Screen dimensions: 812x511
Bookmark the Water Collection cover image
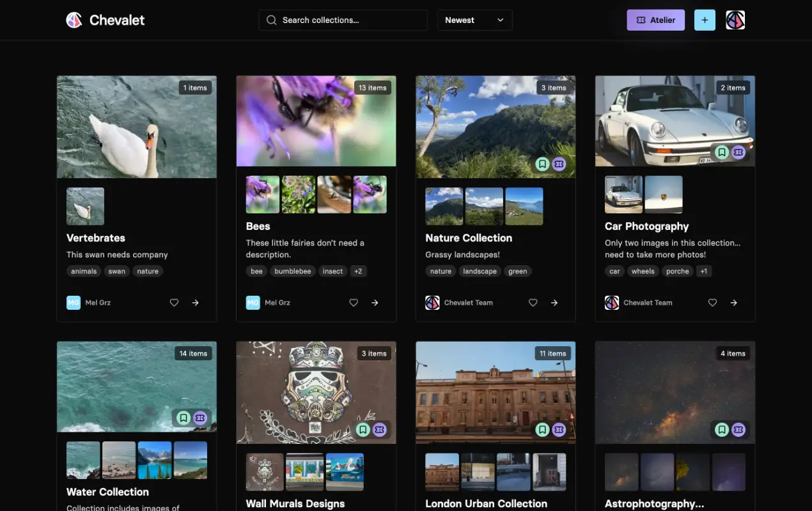point(183,418)
